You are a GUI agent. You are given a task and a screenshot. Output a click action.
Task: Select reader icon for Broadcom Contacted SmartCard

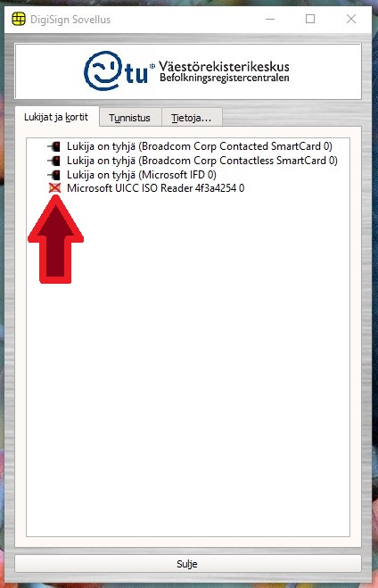pyautogui.click(x=54, y=146)
